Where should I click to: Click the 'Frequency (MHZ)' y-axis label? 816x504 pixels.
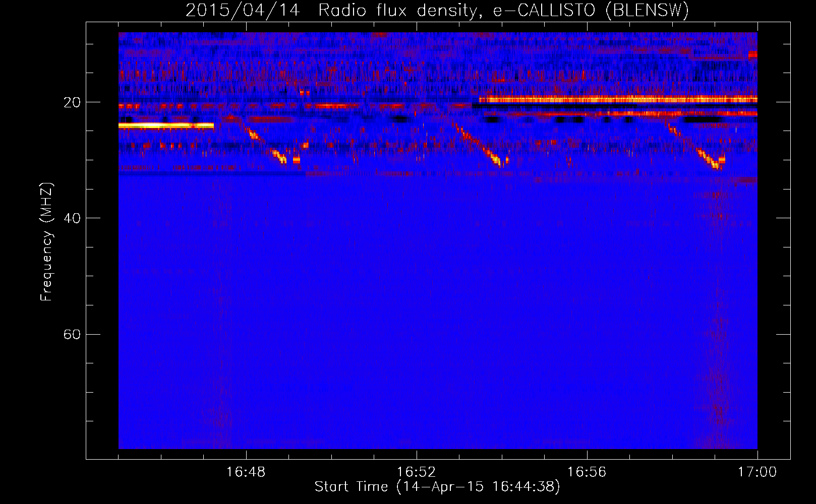(x=46, y=242)
